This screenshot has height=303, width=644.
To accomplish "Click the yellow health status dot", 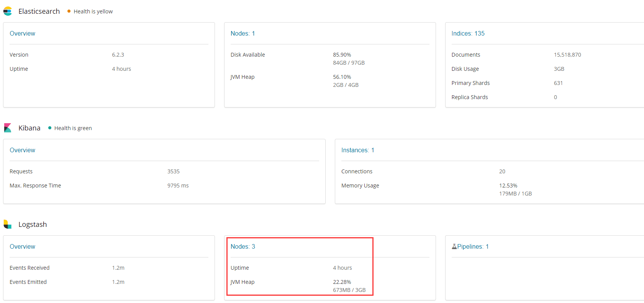I will [69, 11].
